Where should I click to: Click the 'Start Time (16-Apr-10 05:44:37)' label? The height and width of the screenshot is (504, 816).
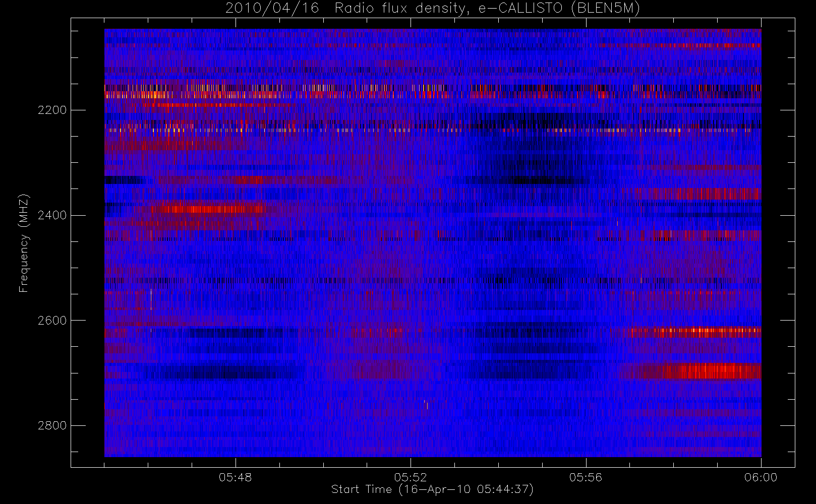tap(432, 489)
